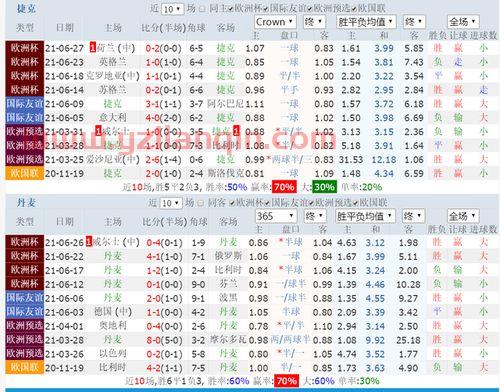The width and height of the screenshot is (500, 392).
Task: Open 苏格兰 team link
Action: 113,90
